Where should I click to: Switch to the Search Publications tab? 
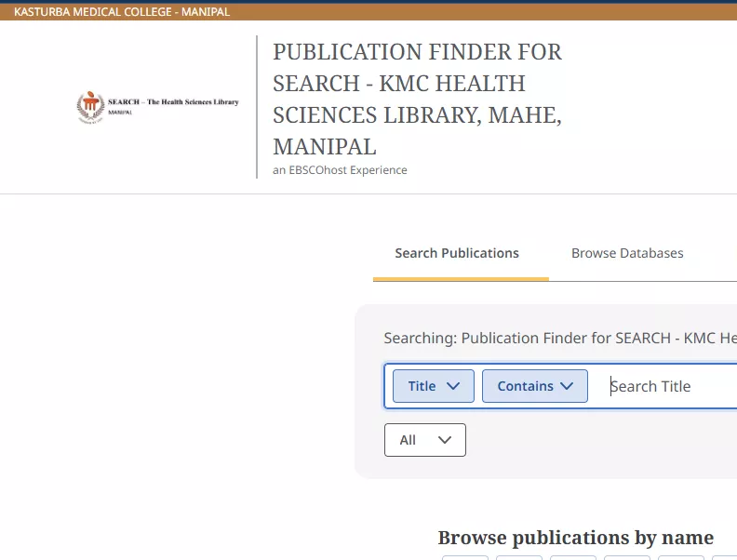(457, 253)
